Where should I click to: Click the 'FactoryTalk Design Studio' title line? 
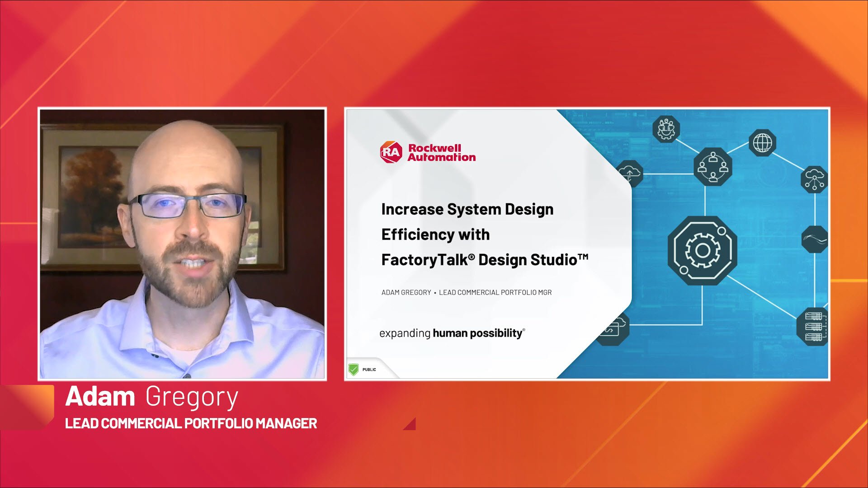click(485, 260)
